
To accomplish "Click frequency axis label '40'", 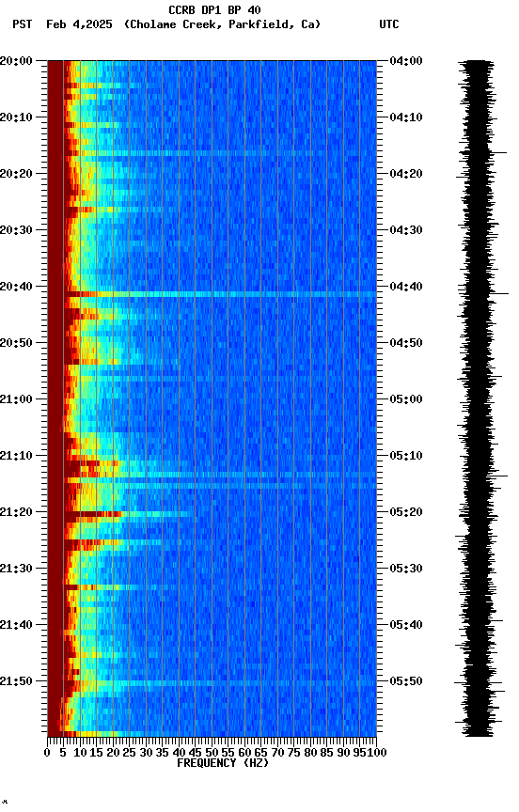I will pyautogui.click(x=179, y=753).
